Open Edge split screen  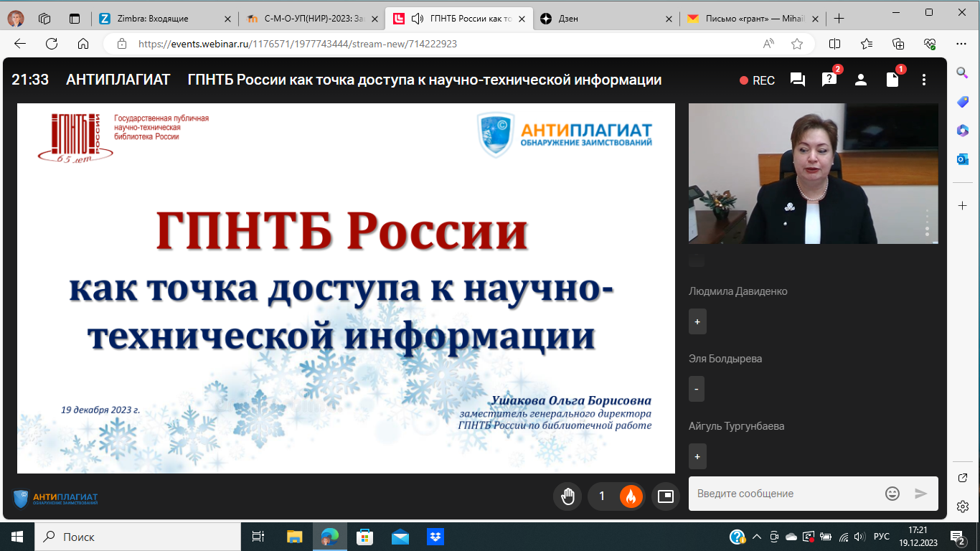tap(834, 44)
